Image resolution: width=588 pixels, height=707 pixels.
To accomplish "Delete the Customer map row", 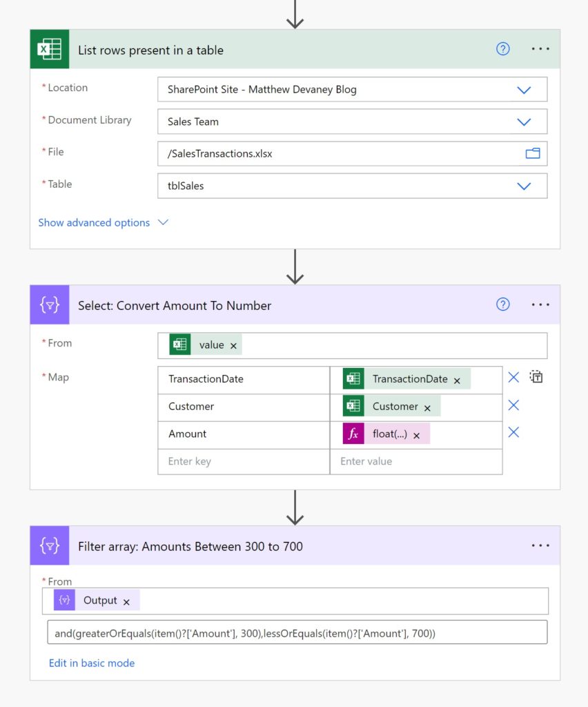I will point(513,405).
